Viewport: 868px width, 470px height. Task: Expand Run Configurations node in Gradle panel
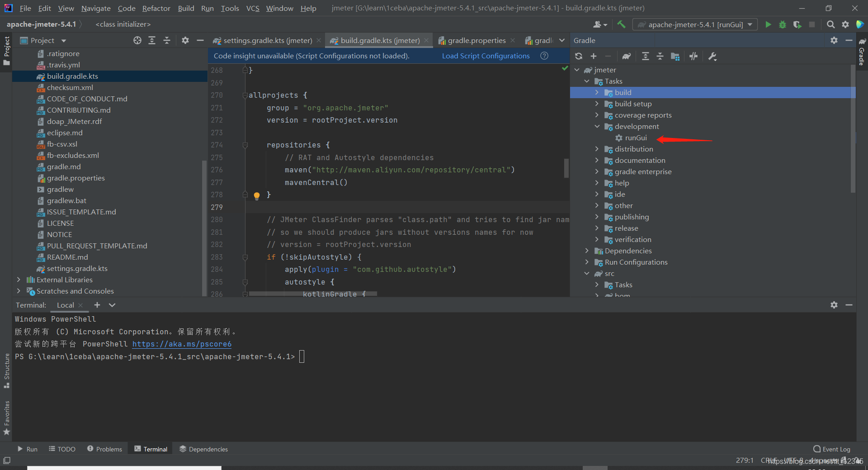tap(587, 262)
